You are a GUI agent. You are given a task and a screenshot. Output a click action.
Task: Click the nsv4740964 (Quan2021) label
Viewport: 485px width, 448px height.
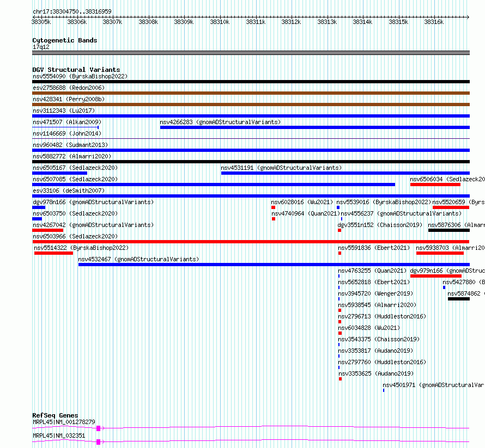(x=306, y=213)
